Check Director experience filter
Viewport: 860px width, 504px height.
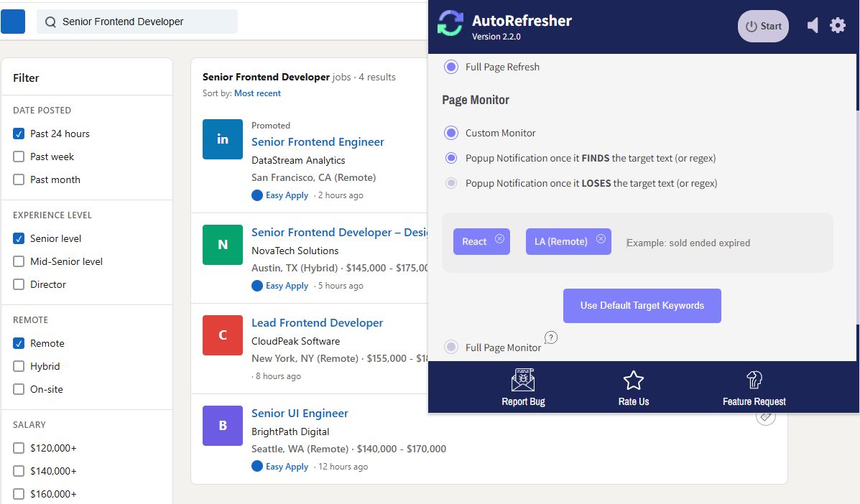[19, 284]
